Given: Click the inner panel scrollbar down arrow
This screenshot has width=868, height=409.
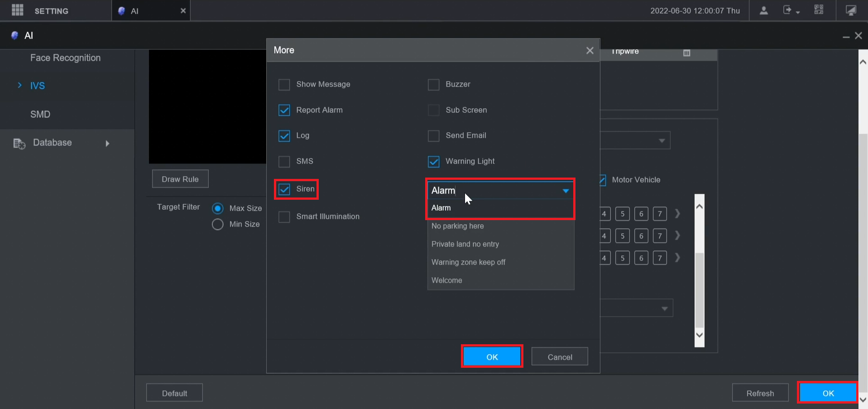Looking at the screenshot, I should [x=700, y=335].
